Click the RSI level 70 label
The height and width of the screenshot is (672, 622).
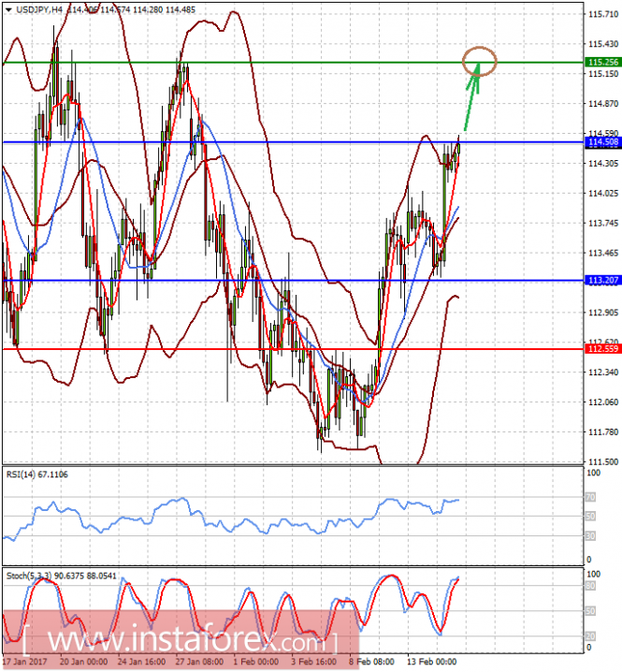coord(590,498)
